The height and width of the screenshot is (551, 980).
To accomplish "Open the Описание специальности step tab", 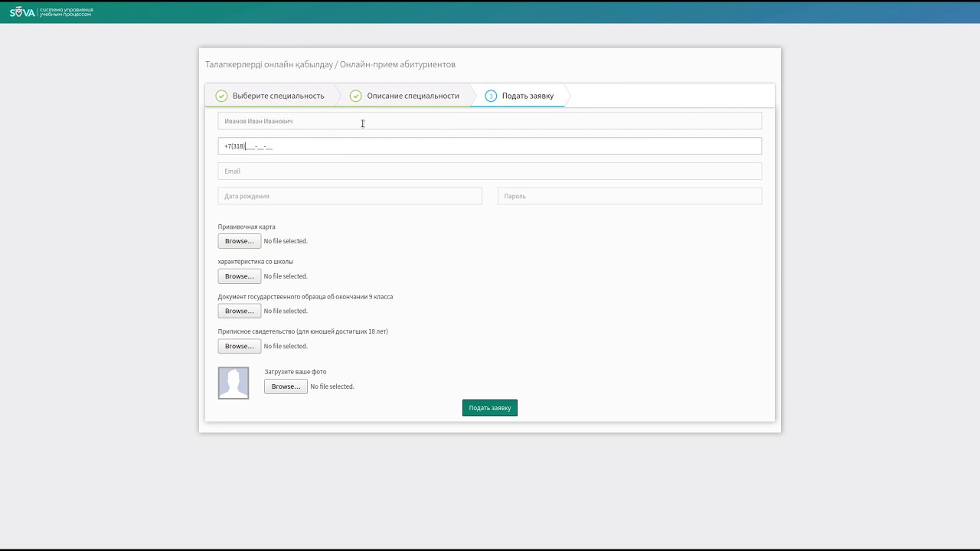I will click(406, 96).
